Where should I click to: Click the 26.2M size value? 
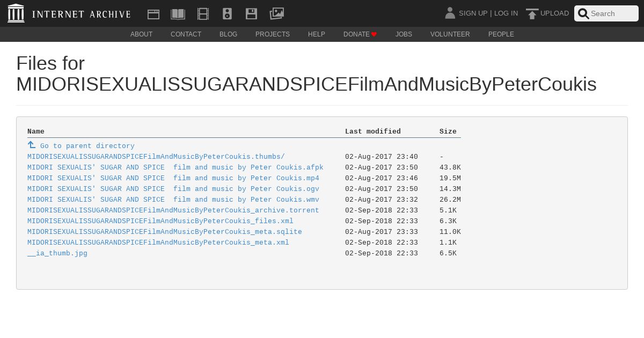450,200
